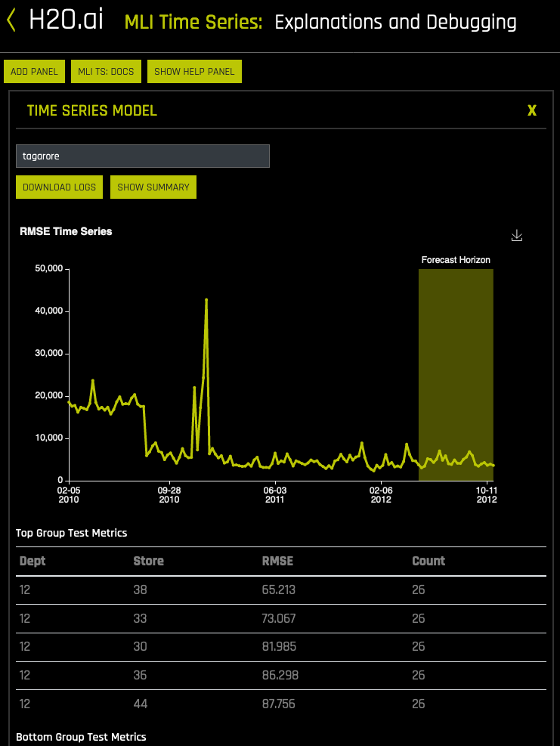
Task: Click the 02-05 2010 x-axis label
Action: (69, 495)
